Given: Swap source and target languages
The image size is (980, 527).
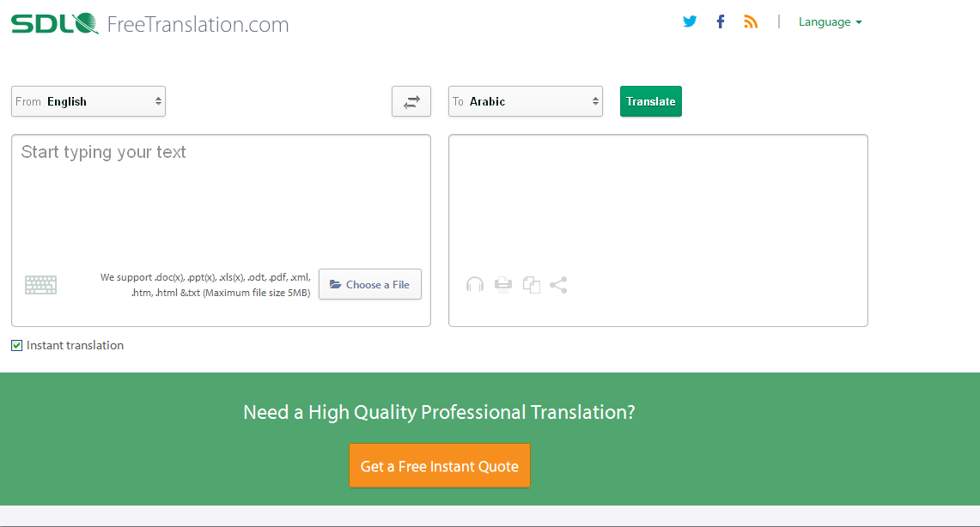Looking at the screenshot, I should (x=411, y=101).
